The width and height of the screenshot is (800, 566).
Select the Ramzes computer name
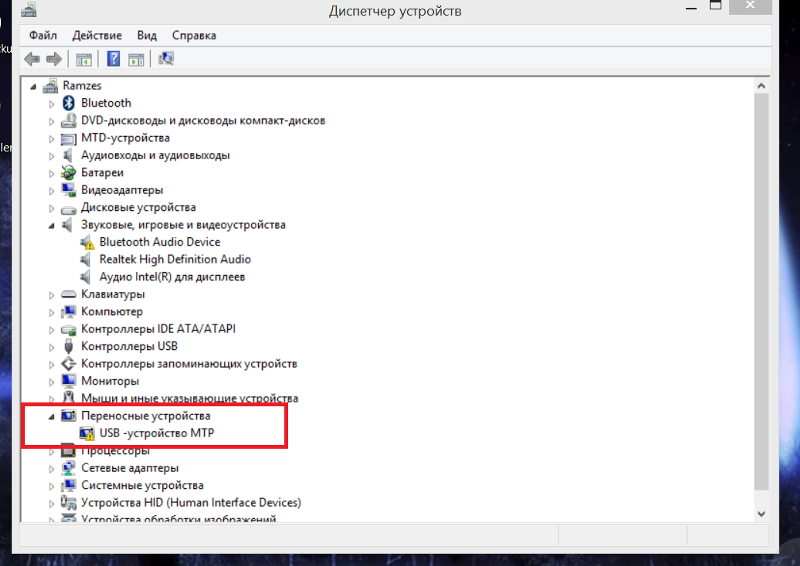pyautogui.click(x=82, y=86)
